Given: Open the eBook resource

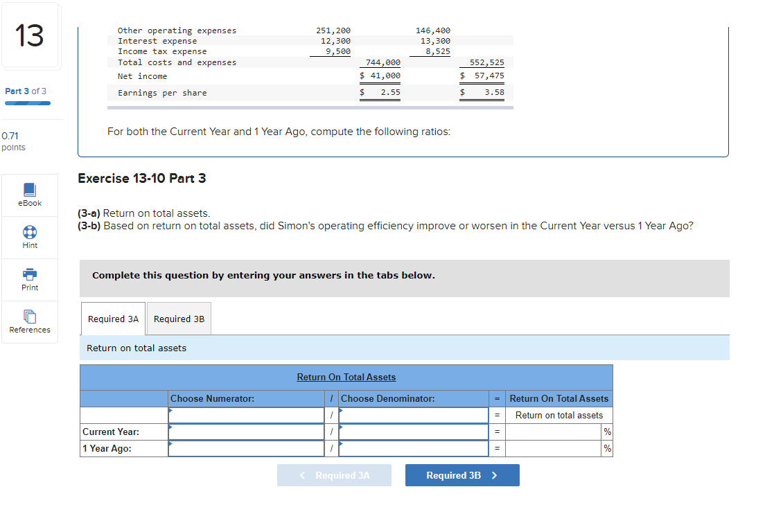Looking at the screenshot, I should tap(29, 195).
